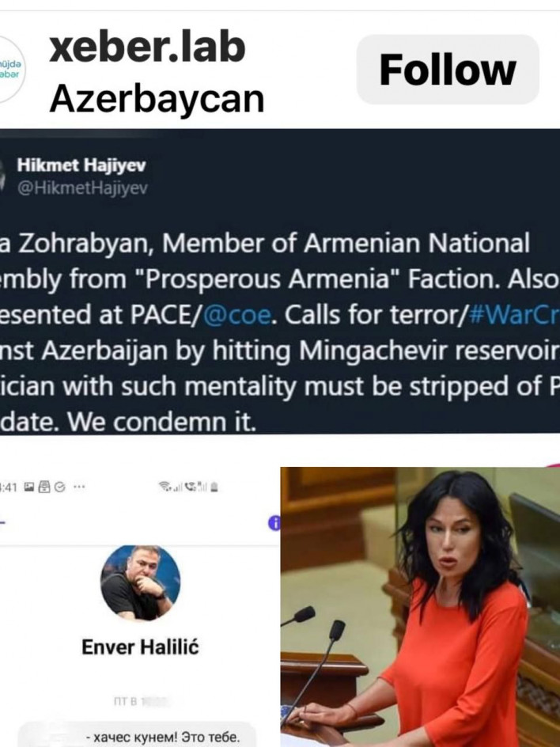Open Enver Halilić round profile photo

(x=141, y=583)
